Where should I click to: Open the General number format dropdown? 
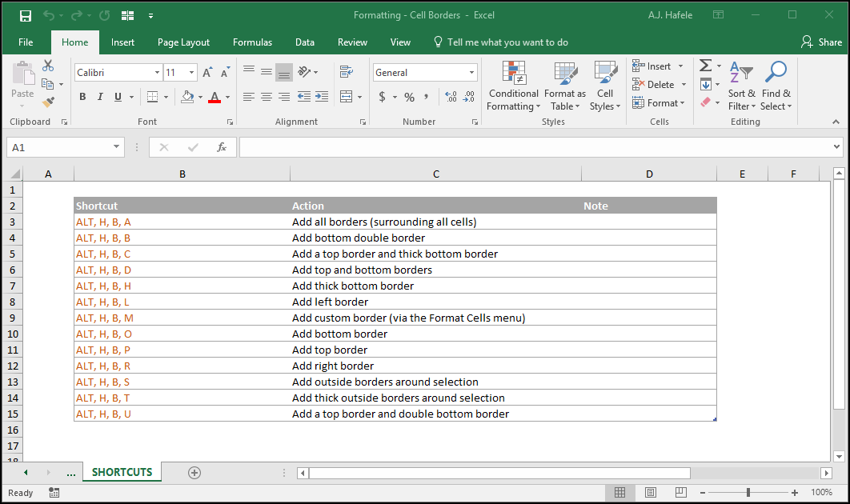(x=471, y=73)
